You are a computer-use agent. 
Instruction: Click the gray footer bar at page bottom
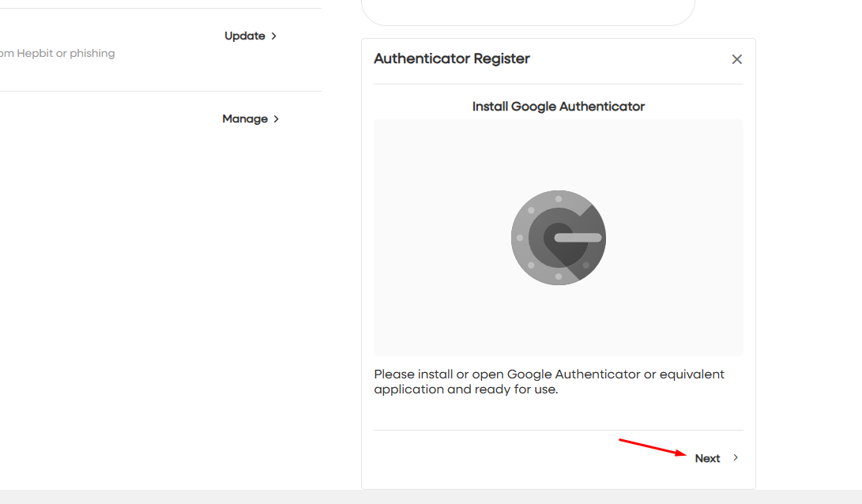(431, 497)
